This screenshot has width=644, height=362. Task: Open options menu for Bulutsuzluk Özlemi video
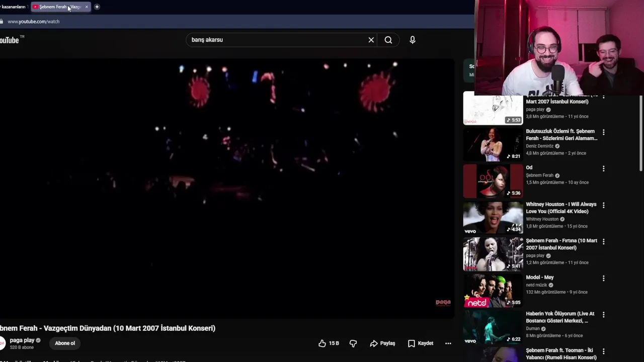click(604, 132)
